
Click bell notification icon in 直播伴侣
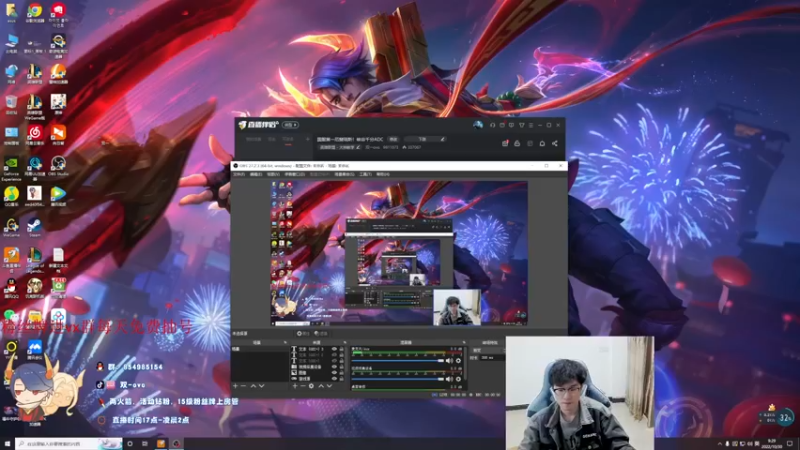(x=542, y=143)
